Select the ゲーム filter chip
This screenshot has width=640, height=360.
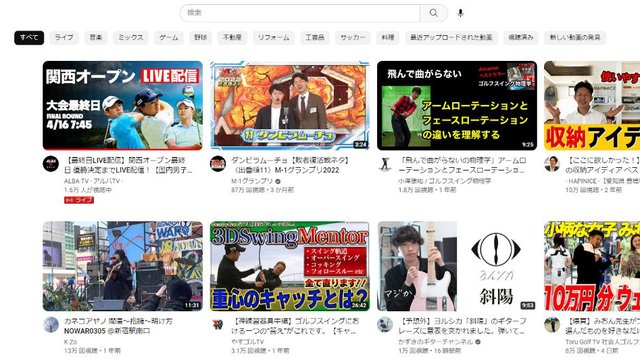pos(169,38)
